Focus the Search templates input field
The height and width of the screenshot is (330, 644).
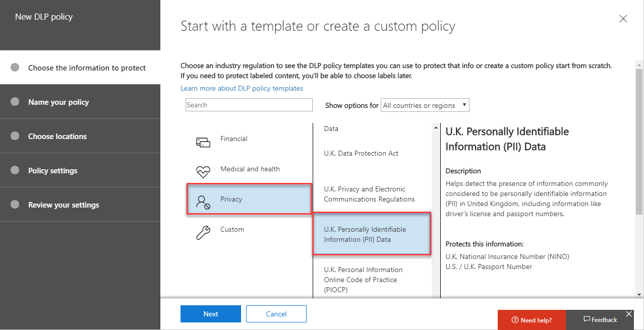[249, 105]
